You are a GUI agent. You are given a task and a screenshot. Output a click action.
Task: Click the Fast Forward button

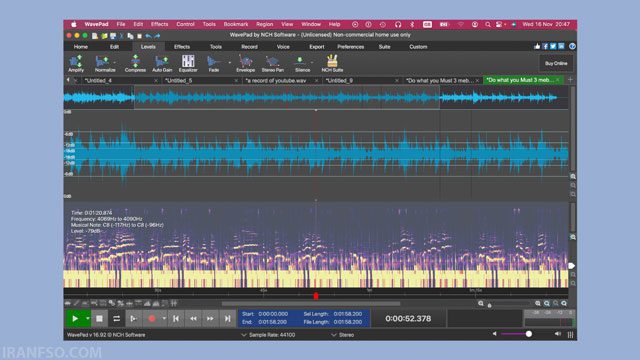[x=210, y=318]
